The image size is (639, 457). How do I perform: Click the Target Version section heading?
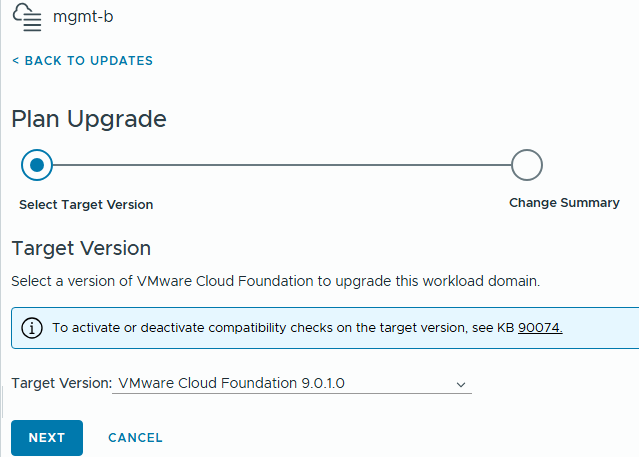(81, 248)
